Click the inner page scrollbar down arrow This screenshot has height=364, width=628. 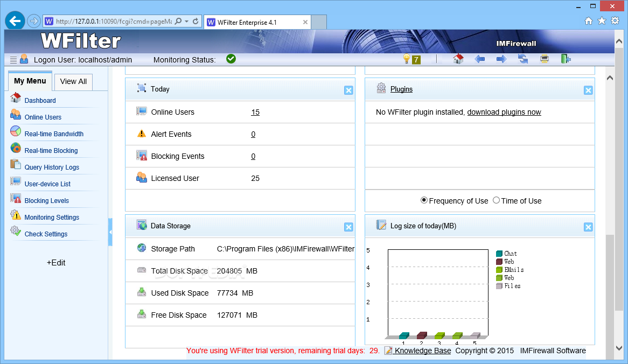(x=619, y=348)
